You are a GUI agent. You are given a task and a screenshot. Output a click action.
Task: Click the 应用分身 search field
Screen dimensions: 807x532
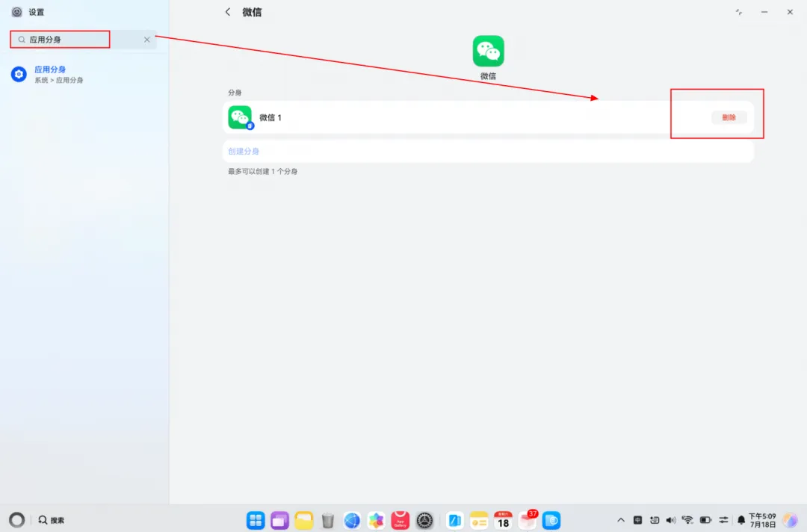84,40
